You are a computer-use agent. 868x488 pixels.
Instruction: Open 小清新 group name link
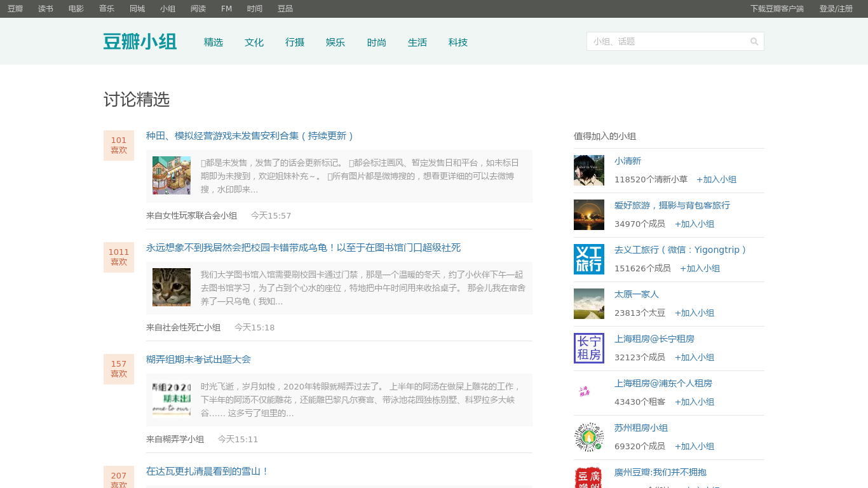[628, 161]
